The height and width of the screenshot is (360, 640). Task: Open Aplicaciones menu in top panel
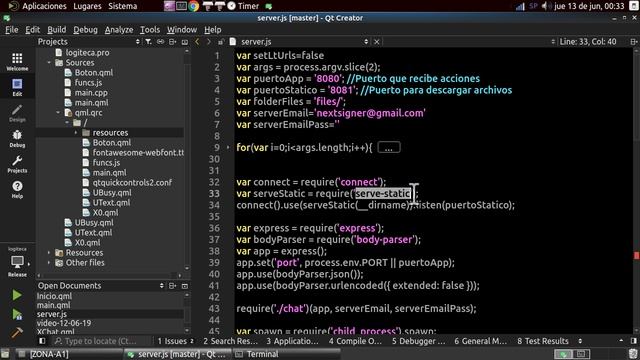click(x=44, y=6)
